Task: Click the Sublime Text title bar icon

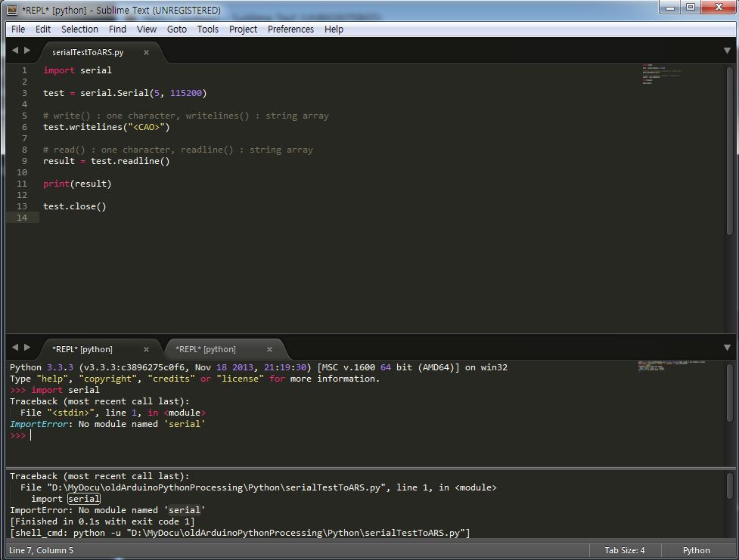Action: pos(13,10)
